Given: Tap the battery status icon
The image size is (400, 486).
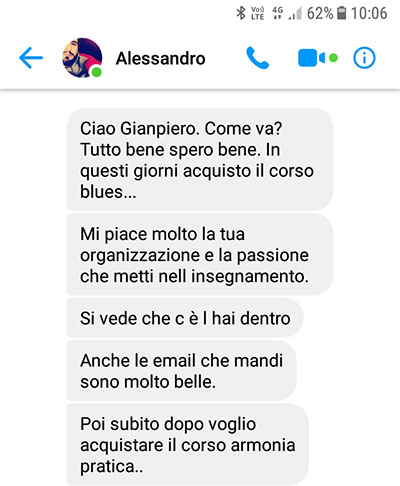Looking at the screenshot, I should click(x=341, y=13).
